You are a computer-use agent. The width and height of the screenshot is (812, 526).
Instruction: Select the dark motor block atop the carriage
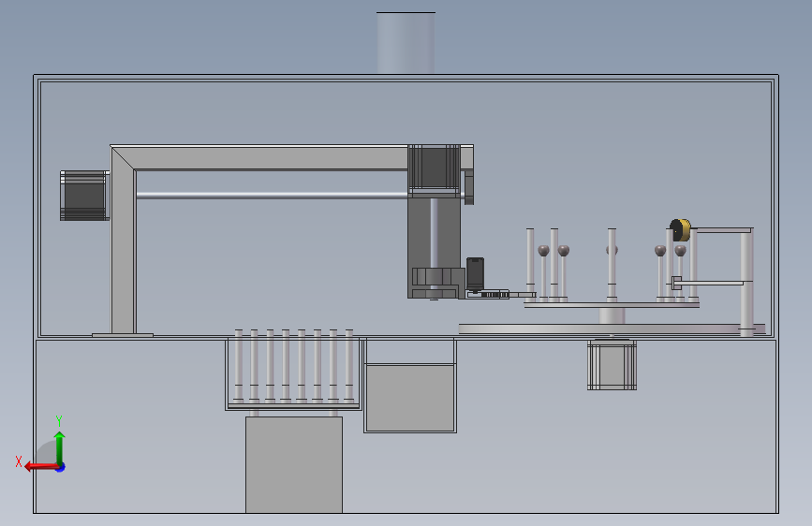[x=434, y=168]
